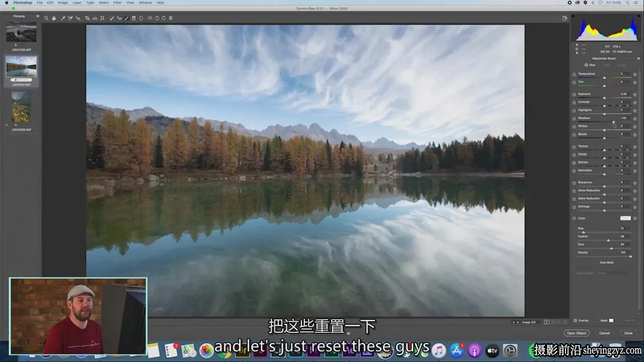Click the trash delete icon in toolbar
The width and height of the screenshot is (644, 362).
point(171,18)
